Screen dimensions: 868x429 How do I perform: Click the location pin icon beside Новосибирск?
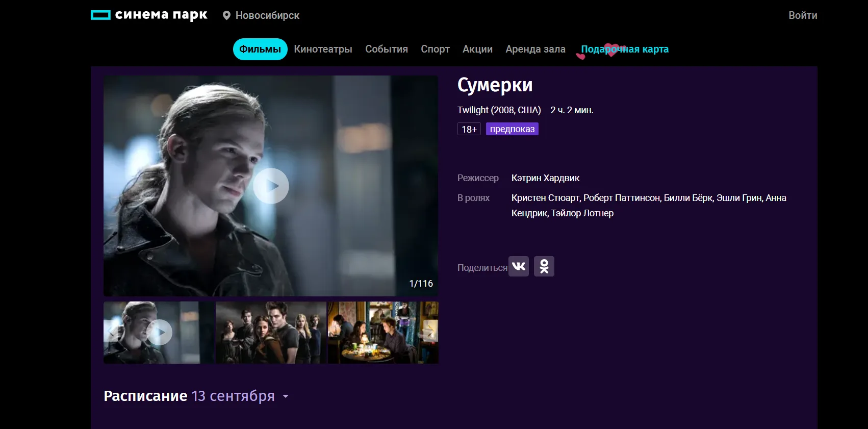pyautogui.click(x=227, y=15)
